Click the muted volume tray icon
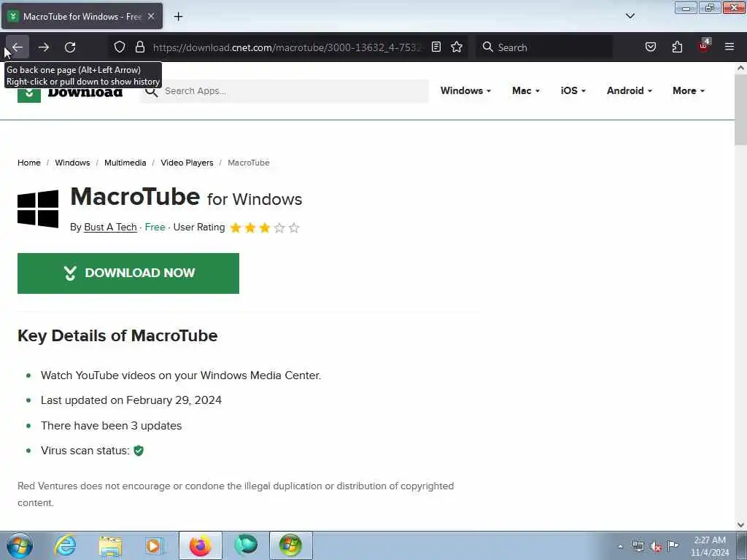This screenshot has height=560, width=747. coord(656,547)
